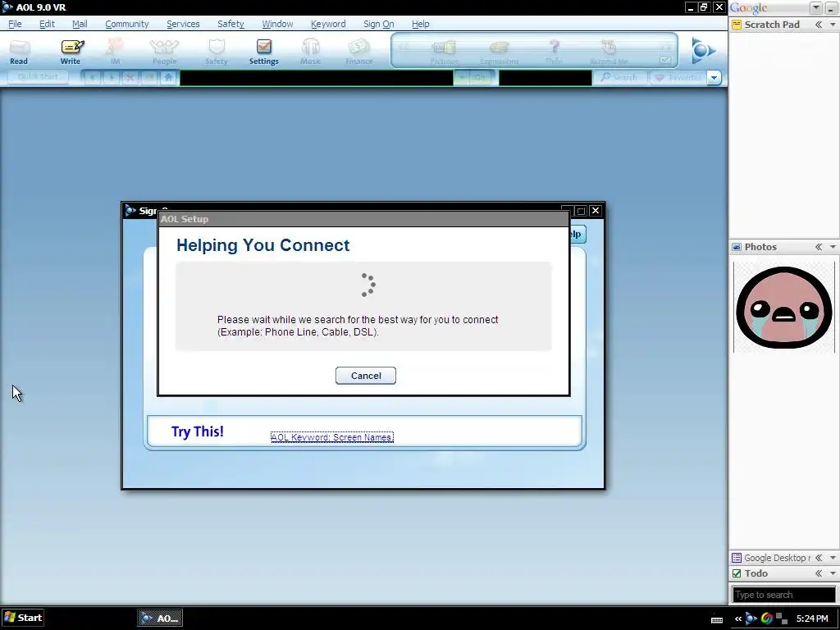840x630 pixels.
Task: Click the Search button in toolbar
Action: point(620,78)
